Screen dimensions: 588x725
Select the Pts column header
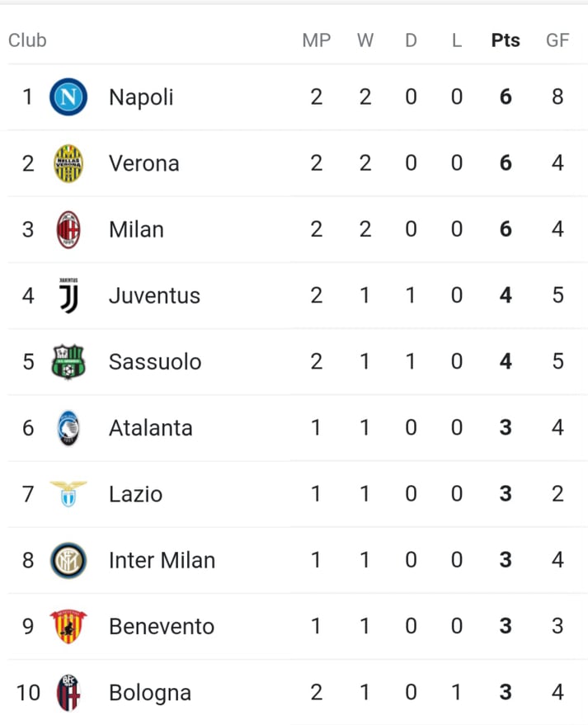tap(506, 40)
